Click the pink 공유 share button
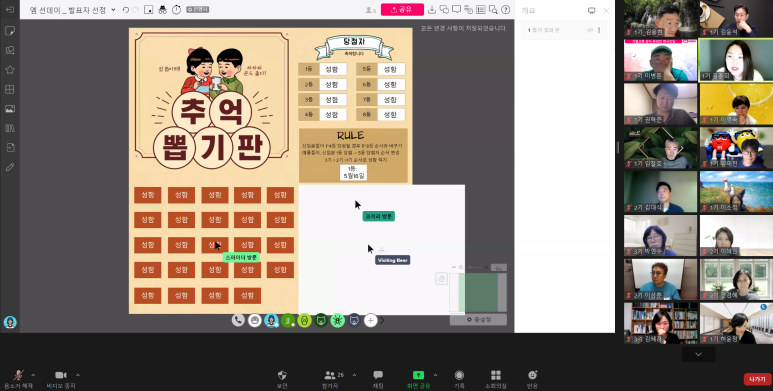The height and width of the screenshot is (391, 773). [x=402, y=9]
